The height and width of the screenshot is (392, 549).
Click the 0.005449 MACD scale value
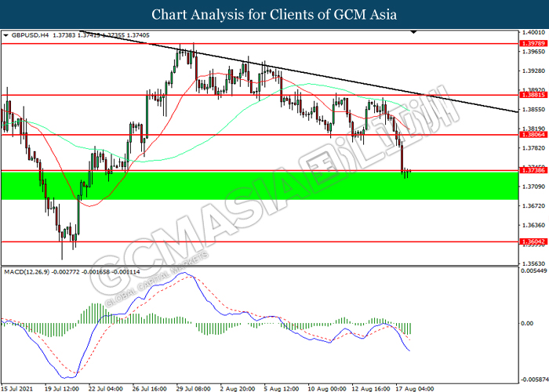533,271
